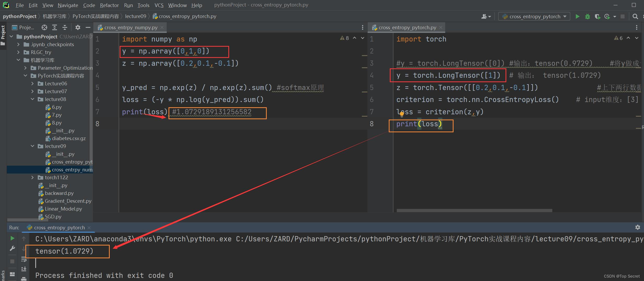Click Collapse All icon in Project panel
The width and height of the screenshot is (644, 281).
tap(65, 27)
